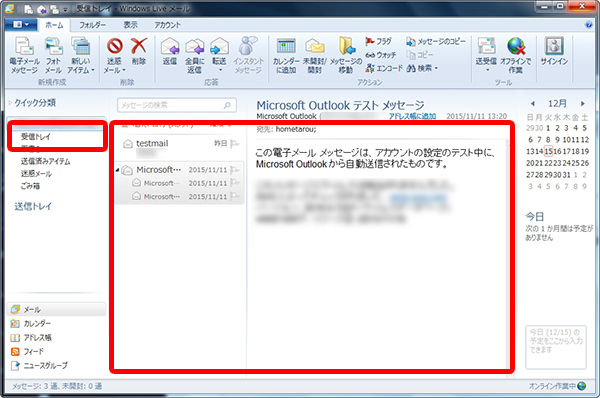
Task: Click the 送受信 send/receive icon
Action: coord(486,47)
